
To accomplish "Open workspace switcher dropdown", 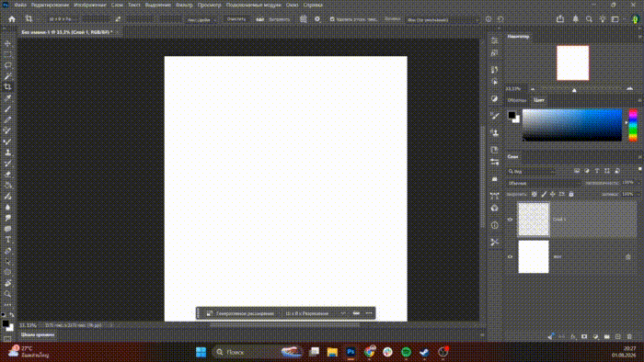I will tap(615, 19).
